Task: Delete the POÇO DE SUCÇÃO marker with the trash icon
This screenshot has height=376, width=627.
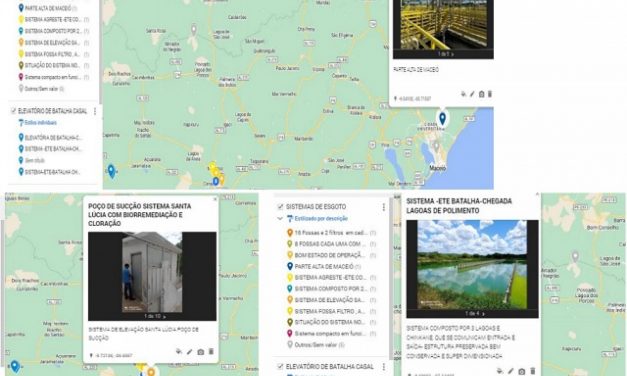Action: click(x=211, y=352)
